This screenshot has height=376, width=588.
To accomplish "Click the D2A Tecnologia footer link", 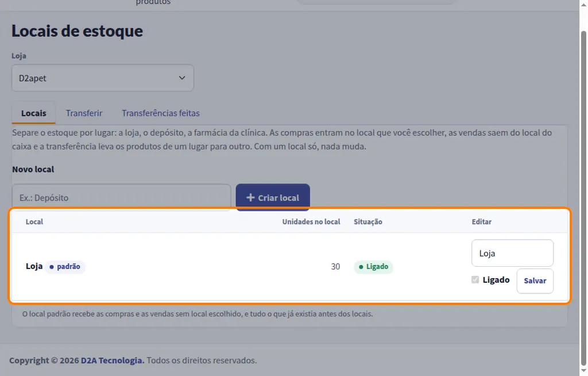I will tap(113, 360).
